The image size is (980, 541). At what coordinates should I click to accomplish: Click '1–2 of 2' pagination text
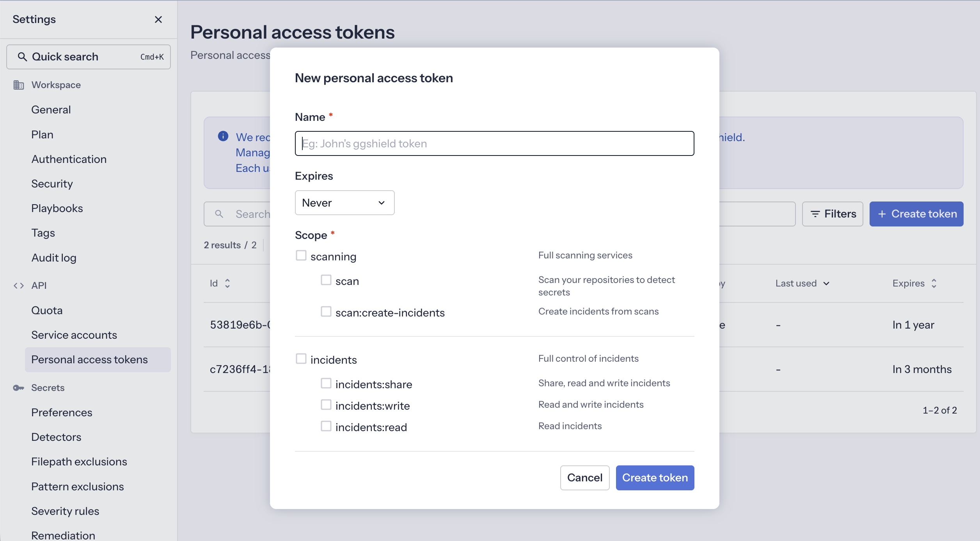pyautogui.click(x=940, y=410)
